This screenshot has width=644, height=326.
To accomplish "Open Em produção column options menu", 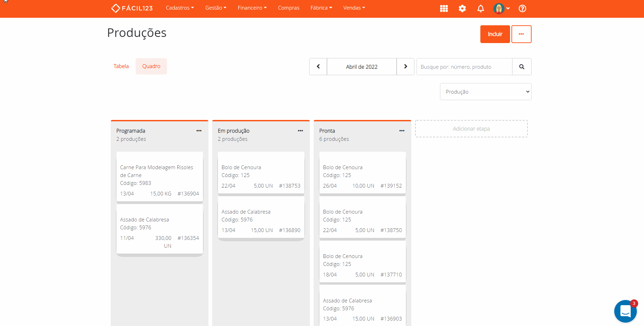I will (x=300, y=131).
